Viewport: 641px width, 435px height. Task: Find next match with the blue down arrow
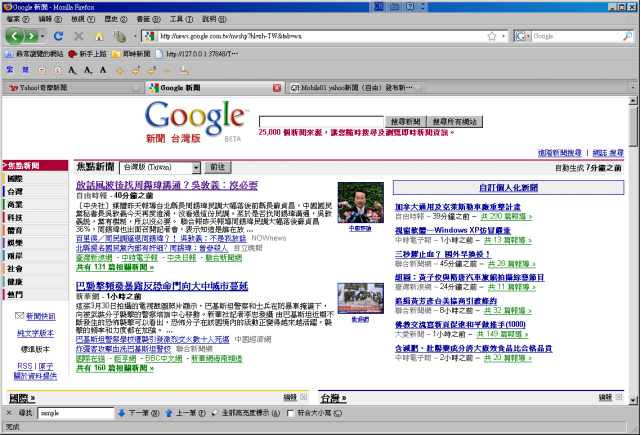tap(121, 413)
